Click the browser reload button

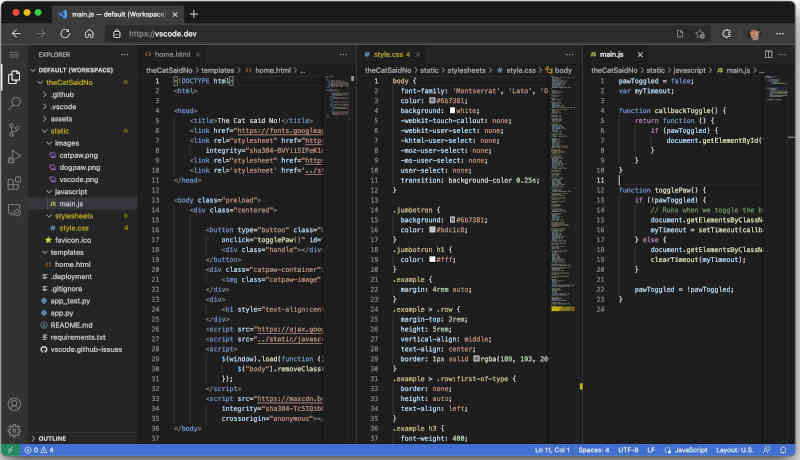click(x=65, y=33)
